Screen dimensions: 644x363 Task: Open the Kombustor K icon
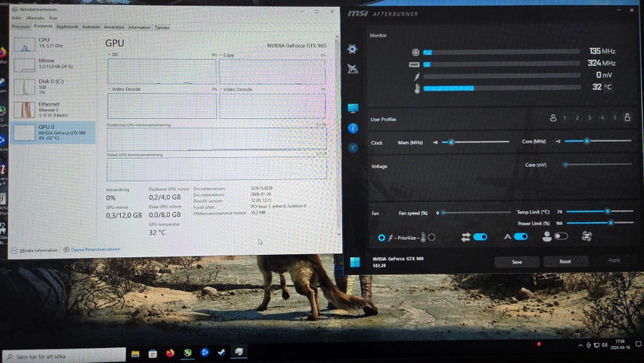(353, 147)
